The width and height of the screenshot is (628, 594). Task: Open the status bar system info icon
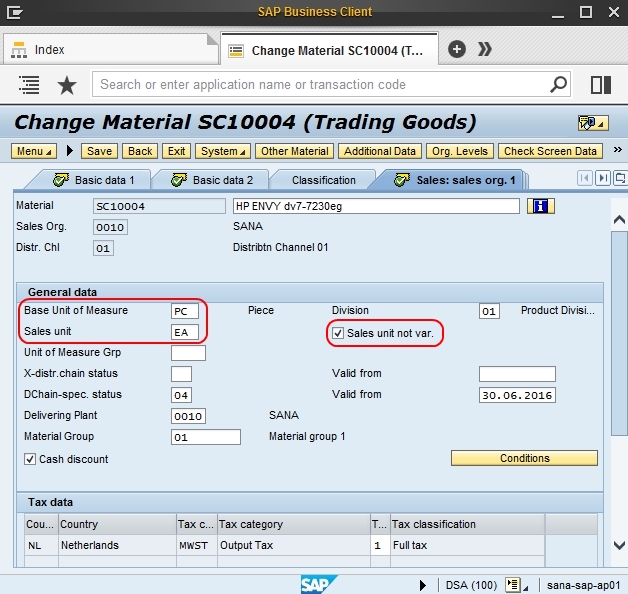tap(513, 585)
